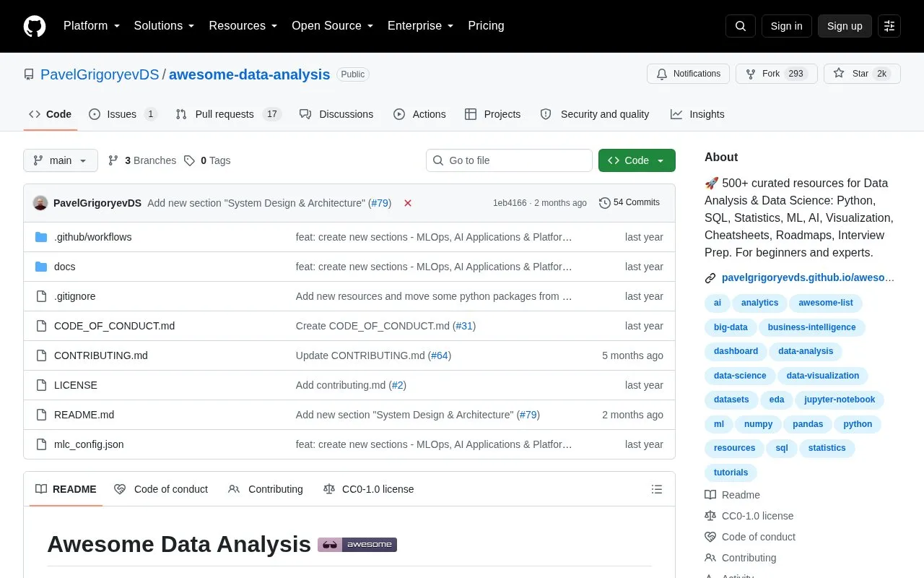The height and width of the screenshot is (578, 924).
Task: Open the mlc_config.json file
Action: 89,444
